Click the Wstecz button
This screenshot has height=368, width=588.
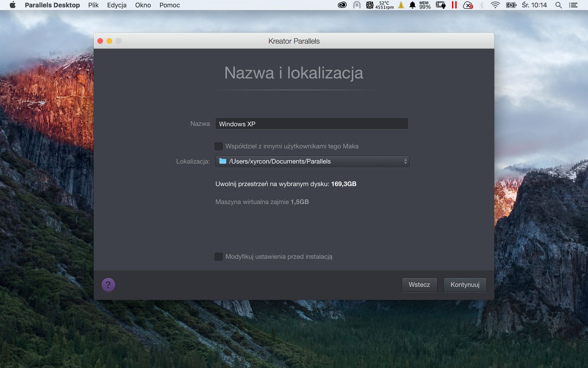419,284
